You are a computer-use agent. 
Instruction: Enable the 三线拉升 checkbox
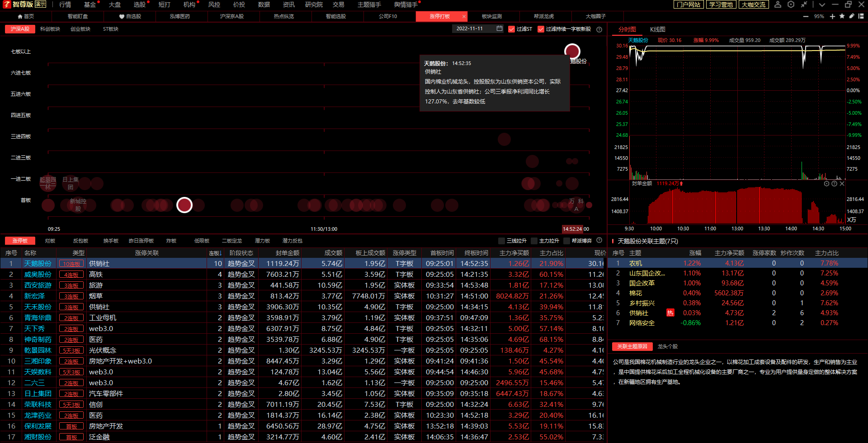tap(501, 241)
